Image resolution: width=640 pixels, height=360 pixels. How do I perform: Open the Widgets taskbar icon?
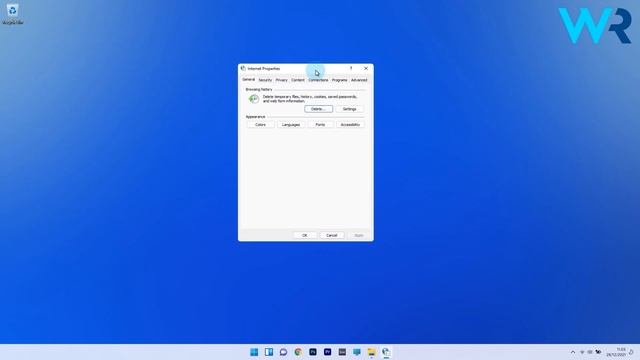pyautogui.click(x=269, y=352)
